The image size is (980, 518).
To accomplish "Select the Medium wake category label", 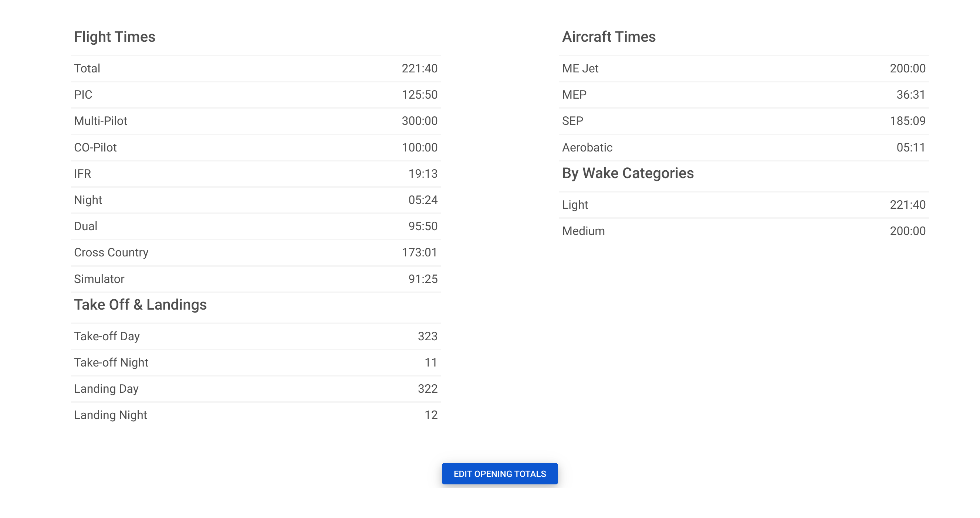I will click(x=583, y=231).
